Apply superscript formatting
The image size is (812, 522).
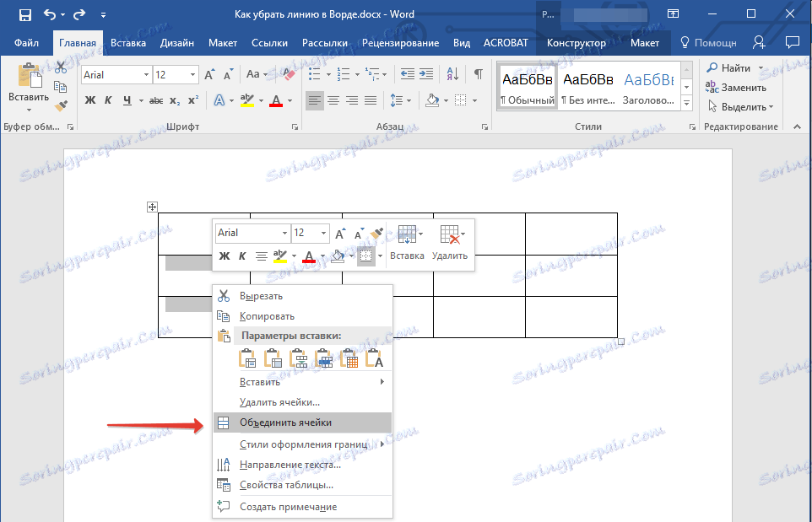click(193, 100)
